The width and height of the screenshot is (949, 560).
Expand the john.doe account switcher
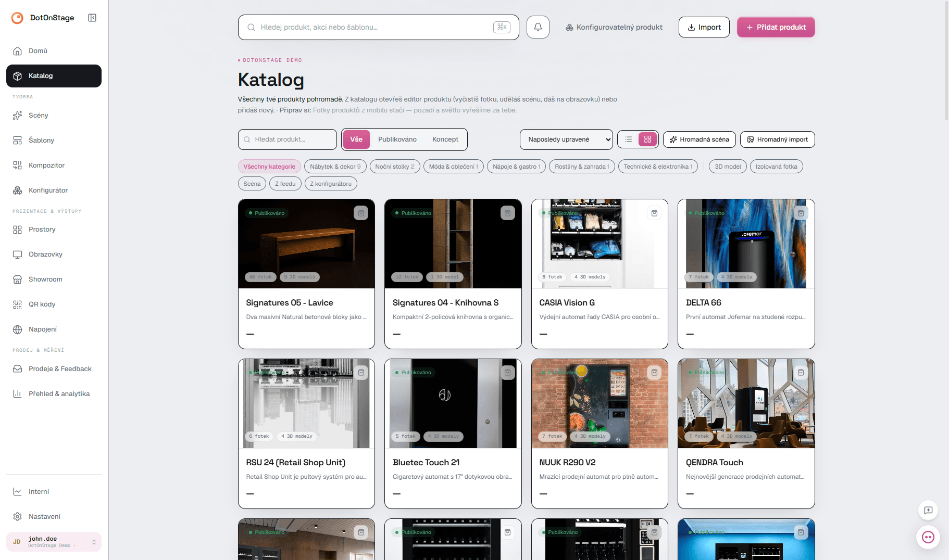[x=54, y=542]
